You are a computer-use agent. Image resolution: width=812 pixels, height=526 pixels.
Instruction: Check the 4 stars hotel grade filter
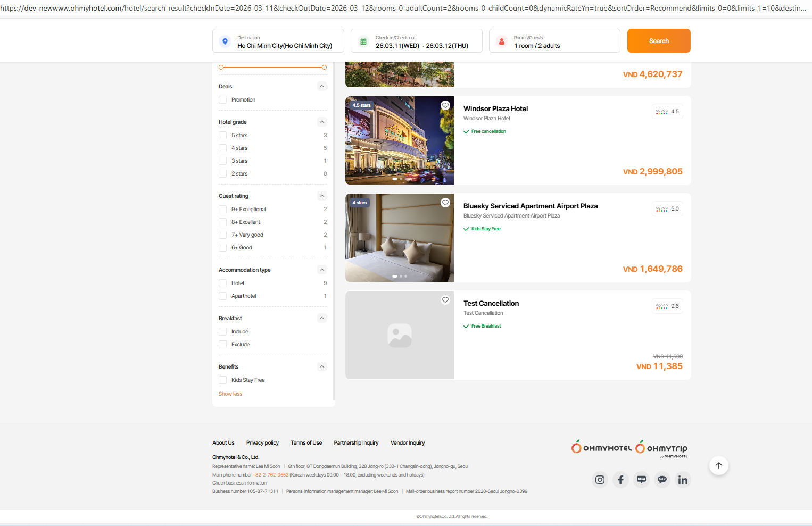pyautogui.click(x=223, y=148)
